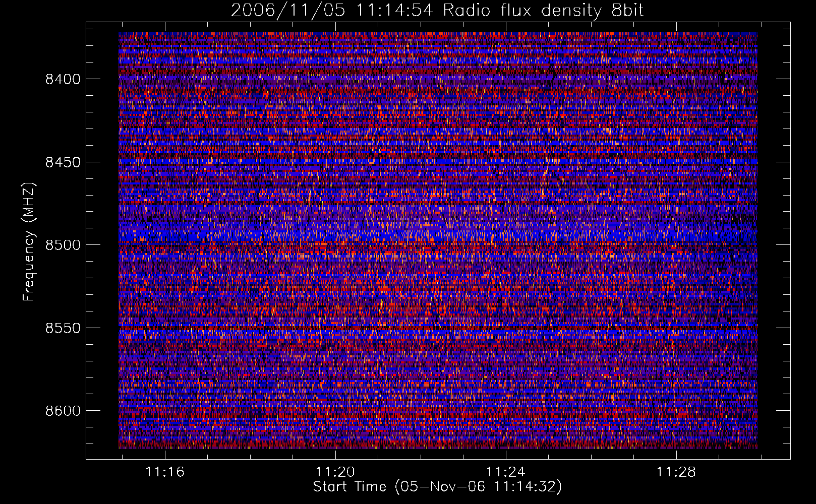Select the 8600 frequency tick label
The width and height of the screenshot is (816, 504).
click(x=63, y=411)
